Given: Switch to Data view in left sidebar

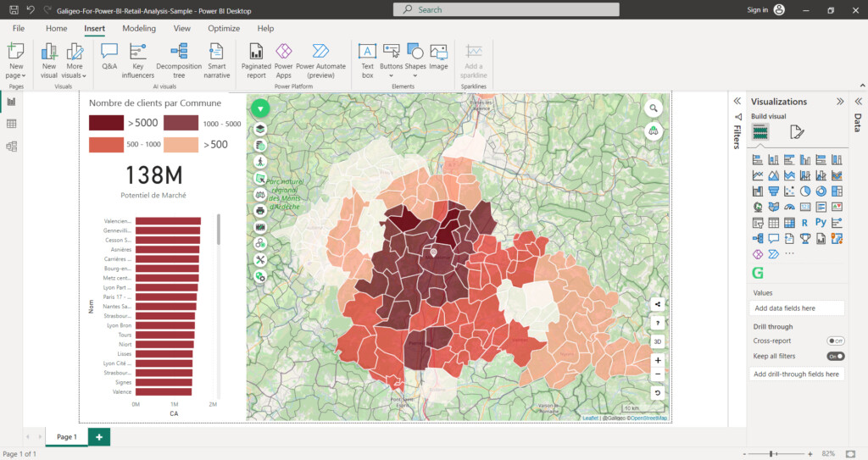Looking at the screenshot, I should point(12,124).
